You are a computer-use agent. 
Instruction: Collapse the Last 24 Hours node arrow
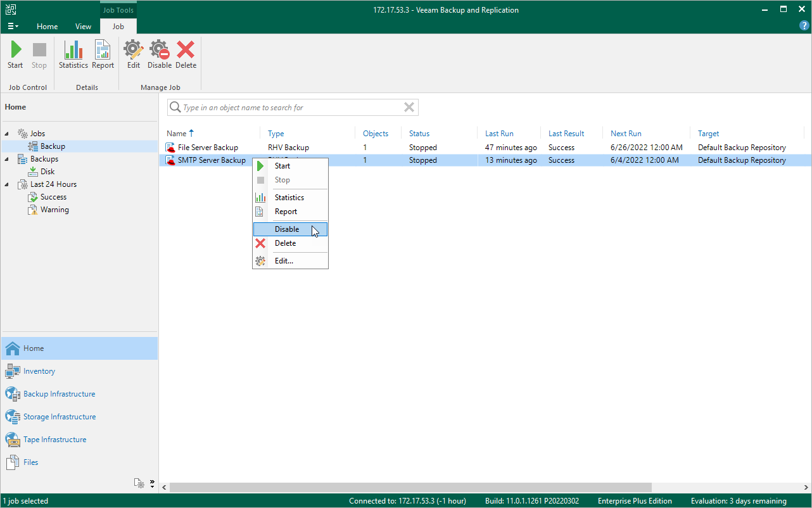8,184
